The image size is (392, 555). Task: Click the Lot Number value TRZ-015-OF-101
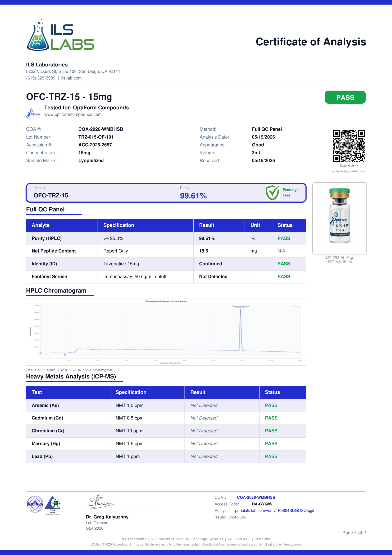96,137
